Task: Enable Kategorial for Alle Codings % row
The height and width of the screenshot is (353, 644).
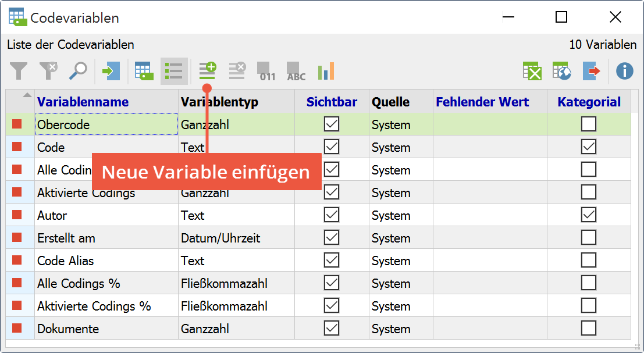Action: click(589, 283)
